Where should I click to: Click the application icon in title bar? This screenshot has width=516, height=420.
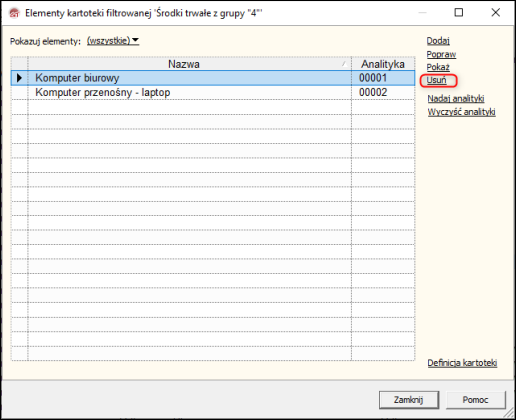point(15,13)
